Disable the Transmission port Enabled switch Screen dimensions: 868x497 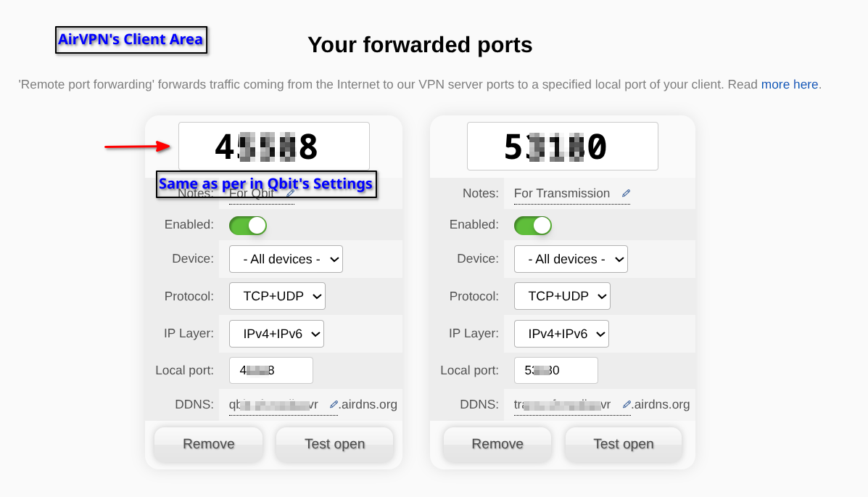coord(533,225)
